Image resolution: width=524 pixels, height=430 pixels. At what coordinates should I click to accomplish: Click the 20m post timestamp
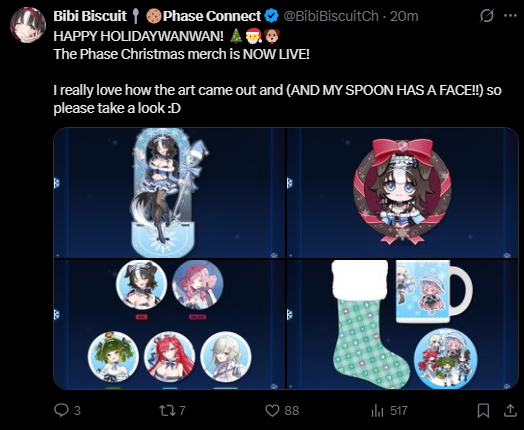[404, 16]
